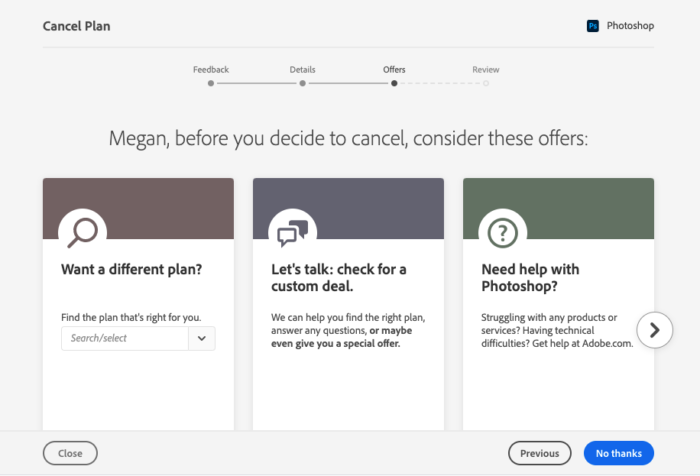Go to the Feedback step

pyautogui.click(x=211, y=70)
